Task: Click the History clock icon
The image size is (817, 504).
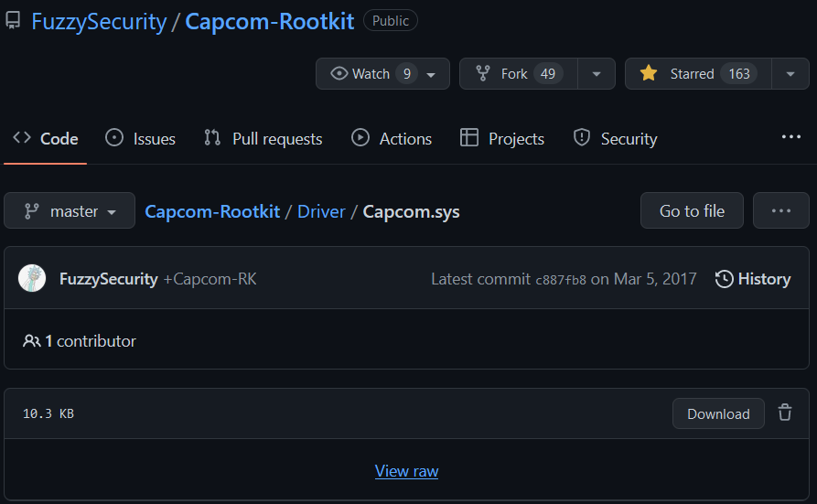Action: 724,279
